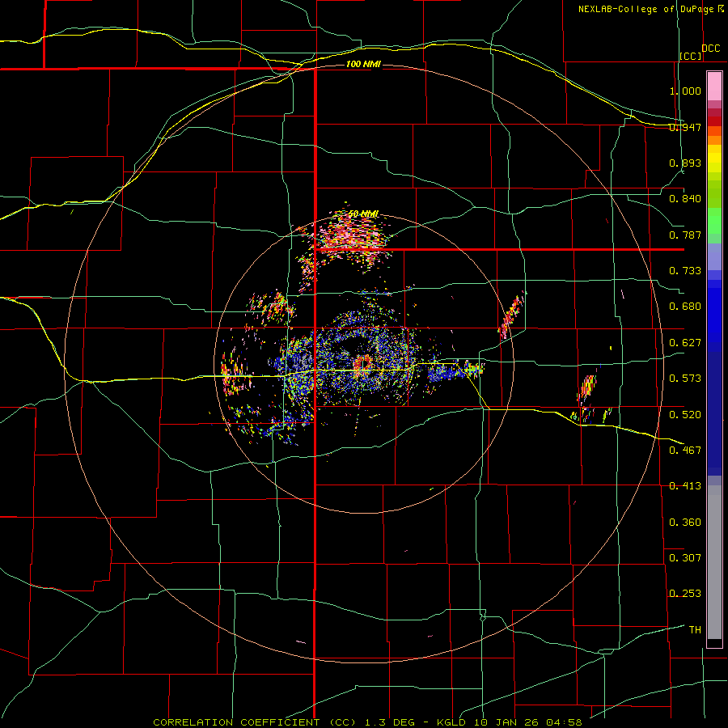Click the [CC] legend heading
This screenshot has height=728, width=728.
coord(691,56)
